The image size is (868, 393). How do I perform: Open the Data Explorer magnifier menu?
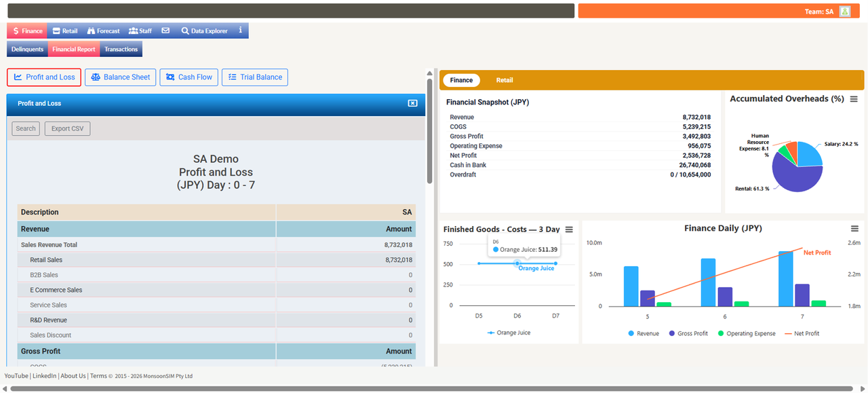pos(203,31)
